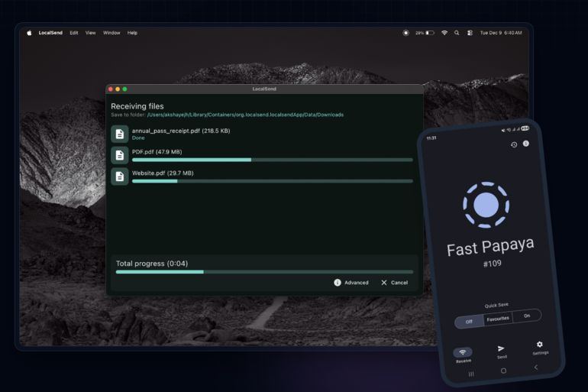Screen dimensions: 588x392
Task: Open the Apple menu
Action: point(30,33)
